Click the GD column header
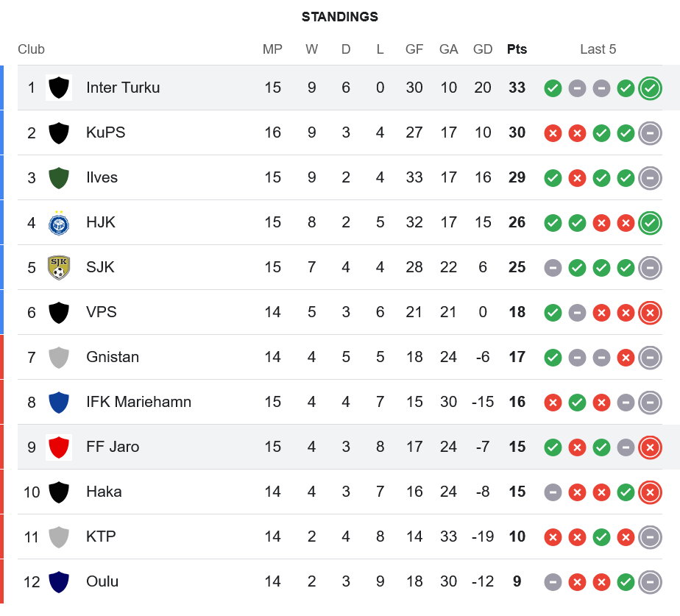This screenshot has height=616, width=680. (x=483, y=49)
